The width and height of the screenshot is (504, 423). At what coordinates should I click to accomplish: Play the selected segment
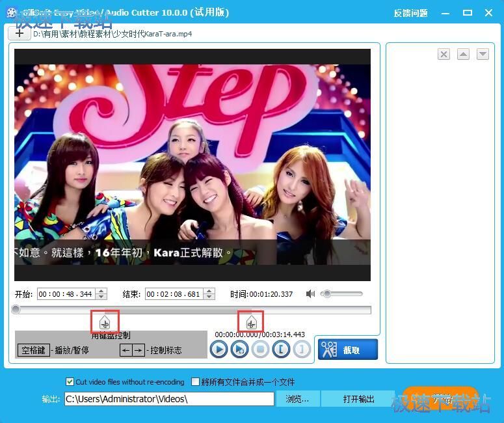[239, 349]
